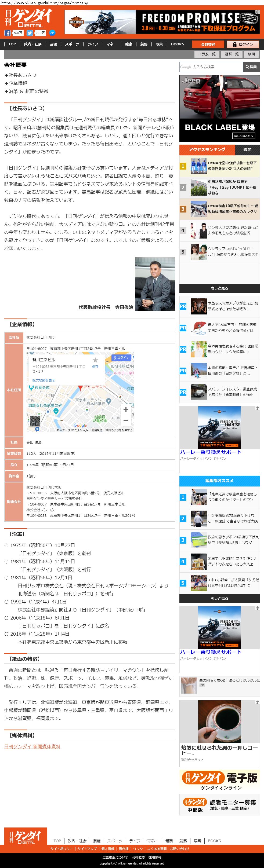Screen dimensions: 264x868
Task: Click the ログイン button with lock
Action: pyautogui.click(x=243, y=44)
